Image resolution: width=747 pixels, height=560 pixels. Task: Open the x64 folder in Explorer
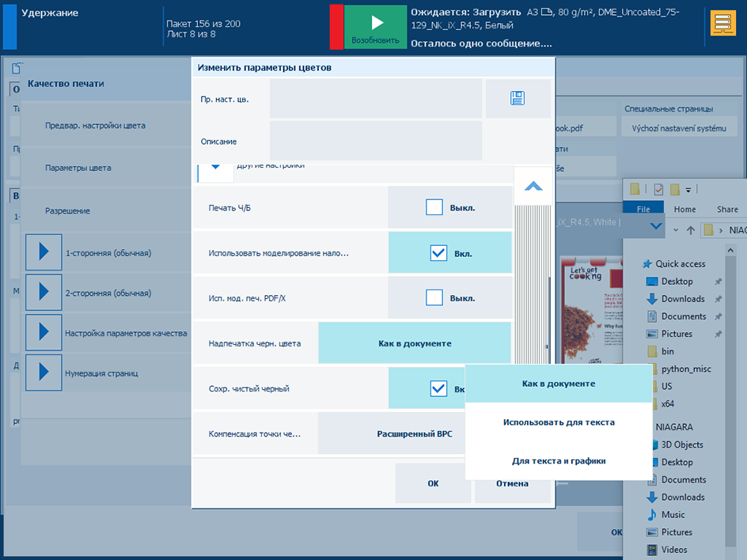point(667,404)
